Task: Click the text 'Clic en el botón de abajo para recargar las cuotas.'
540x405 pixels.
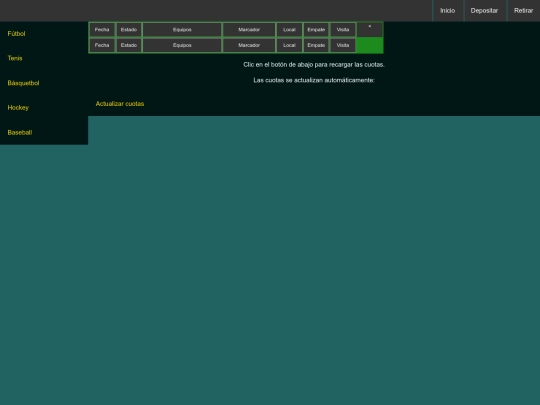Action: (x=314, y=65)
